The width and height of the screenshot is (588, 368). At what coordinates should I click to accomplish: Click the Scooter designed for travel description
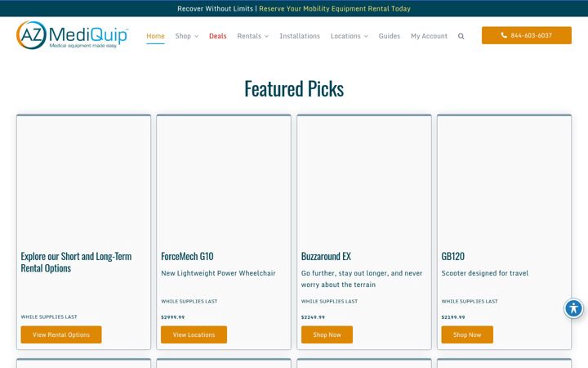485,273
